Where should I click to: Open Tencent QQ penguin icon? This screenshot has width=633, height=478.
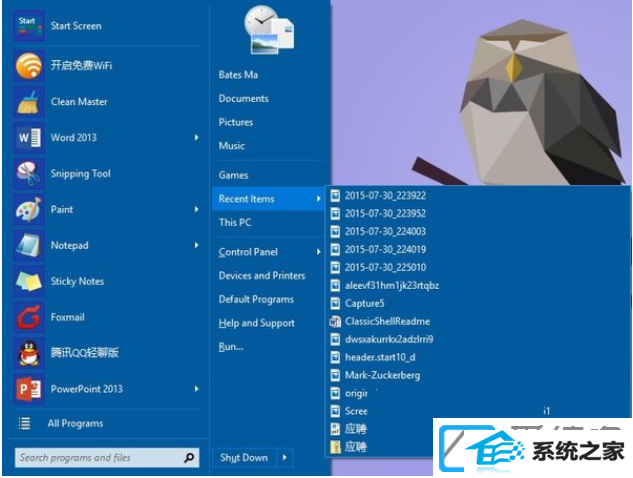pos(29,353)
